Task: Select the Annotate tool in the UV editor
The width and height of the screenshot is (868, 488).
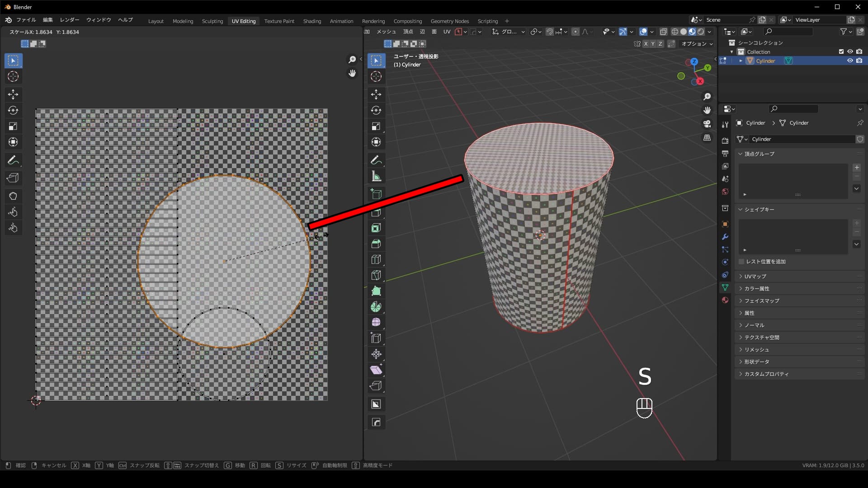Action: [x=13, y=160]
